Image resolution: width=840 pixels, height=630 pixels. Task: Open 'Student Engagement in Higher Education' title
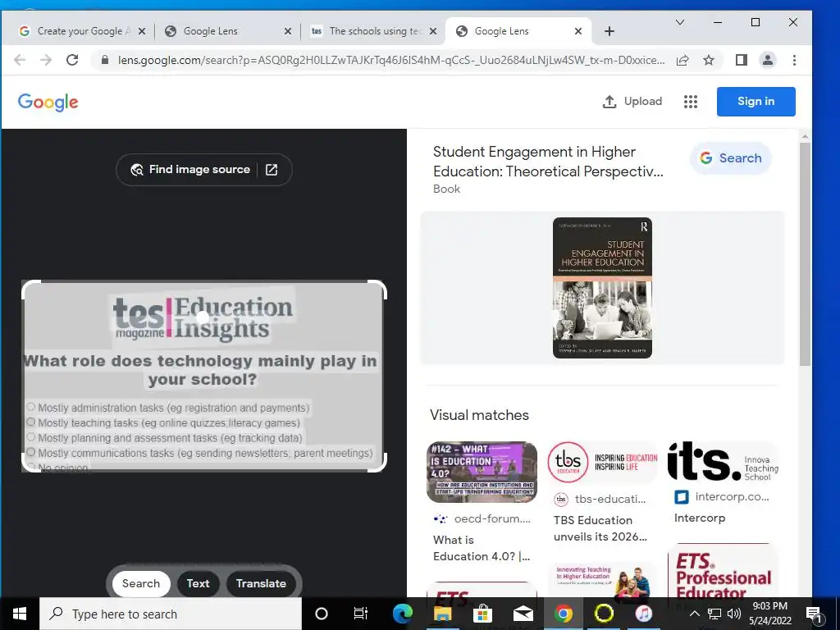point(548,162)
